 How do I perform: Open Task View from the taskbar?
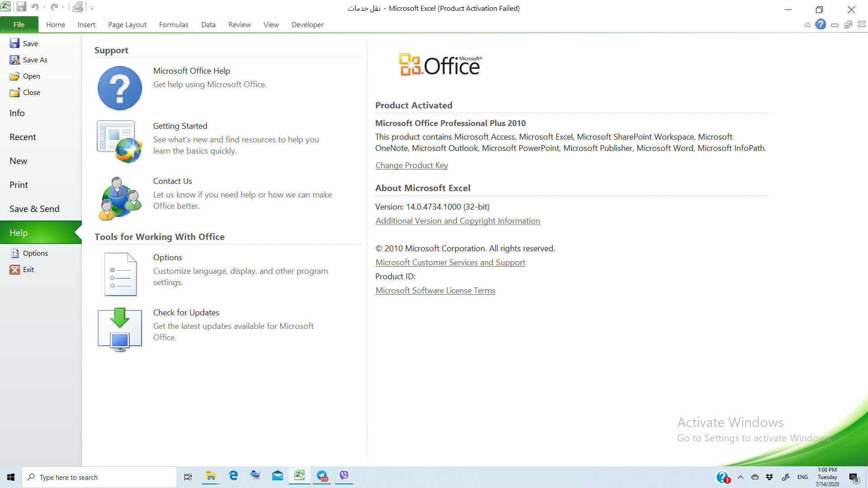pyautogui.click(x=188, y=477)
